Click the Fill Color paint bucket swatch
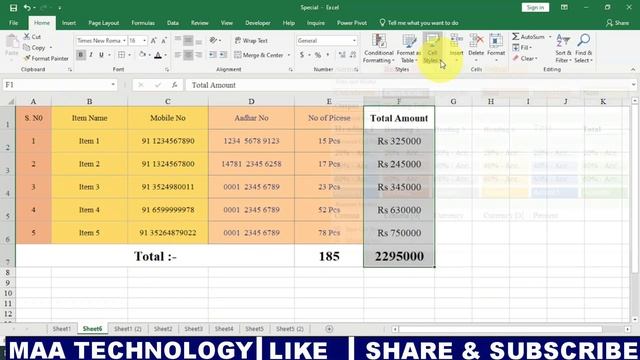Viewport: 640px width, 360px height. (x=142, y=55)
